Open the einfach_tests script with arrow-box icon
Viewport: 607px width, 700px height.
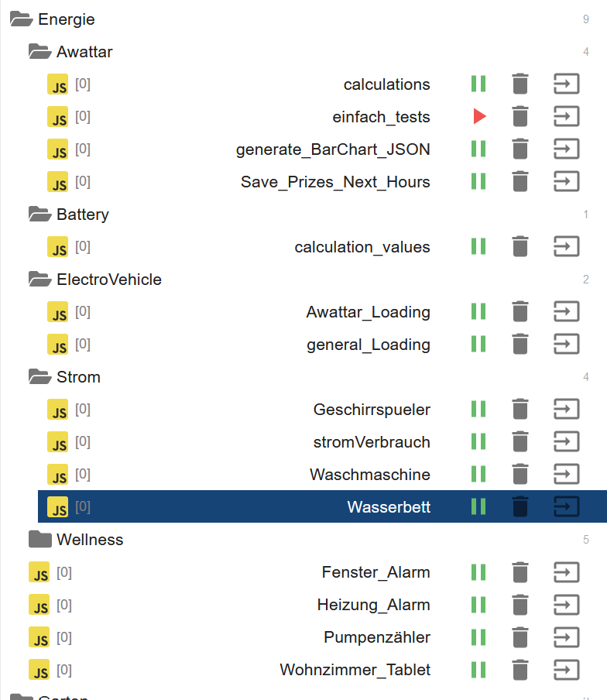566,116
